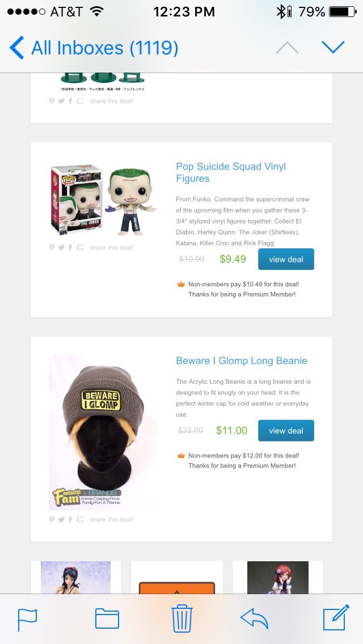Tap the gray beanie product photo
This screenshot has height=644, width=363.
click(103, 432)
